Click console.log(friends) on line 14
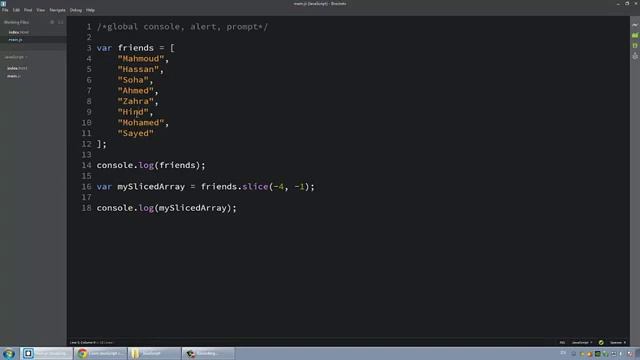Image resolution: width=640 pixels, height=360 pixels. click(x=151, y=165)
